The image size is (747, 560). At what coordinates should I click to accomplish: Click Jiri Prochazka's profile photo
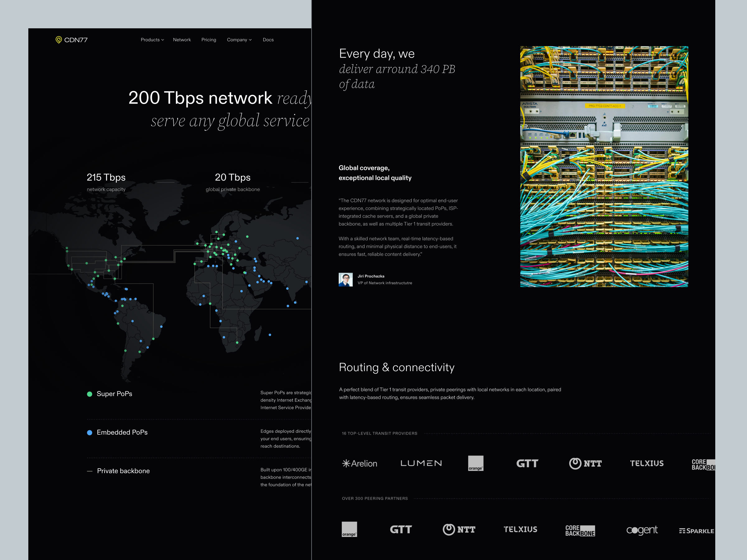(x=346, y=279)
